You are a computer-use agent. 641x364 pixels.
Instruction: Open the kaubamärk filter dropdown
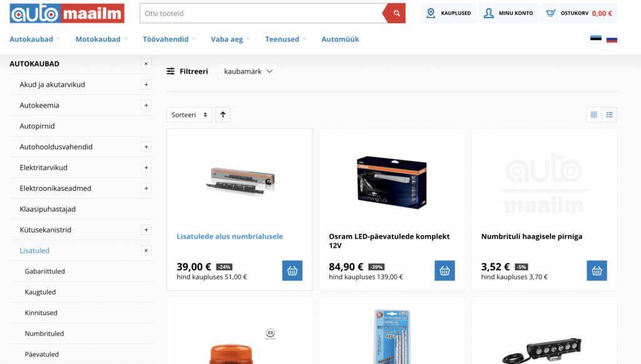[x=248, y=71]
